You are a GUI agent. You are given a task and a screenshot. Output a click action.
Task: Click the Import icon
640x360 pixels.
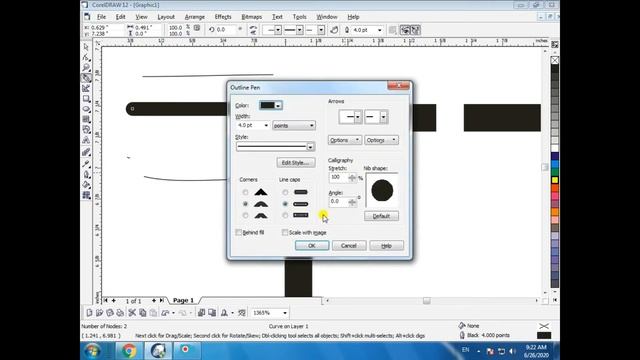point(201,313)
